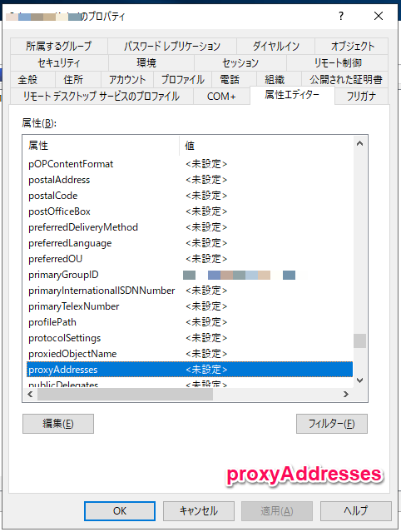Click the help question mark icon

tap(341, 16)
